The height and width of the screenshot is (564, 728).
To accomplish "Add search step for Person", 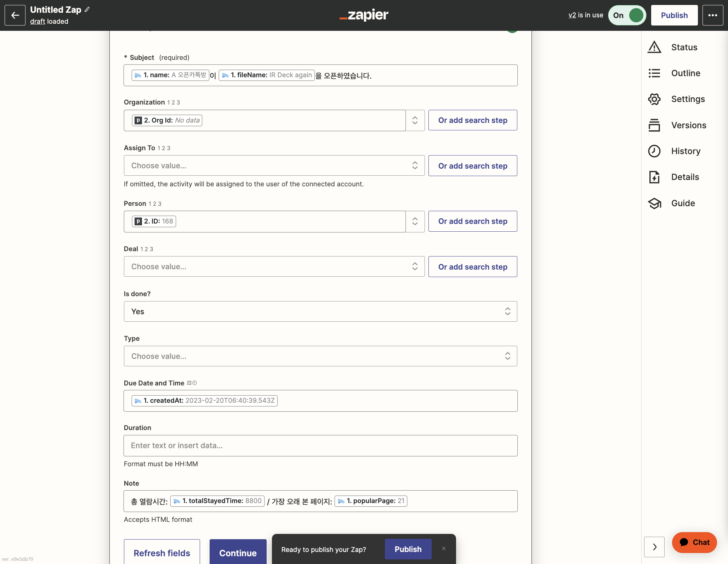I will coord(473,221).
